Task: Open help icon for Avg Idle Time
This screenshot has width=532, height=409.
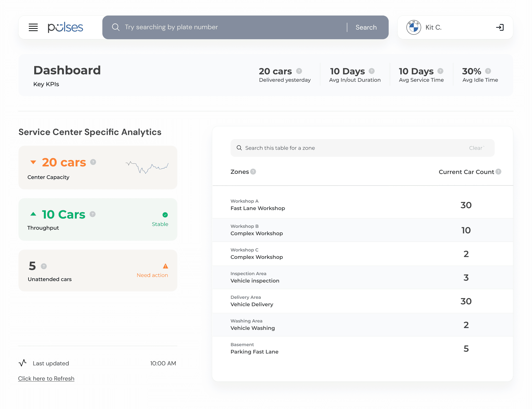Action: pos(488,71)
